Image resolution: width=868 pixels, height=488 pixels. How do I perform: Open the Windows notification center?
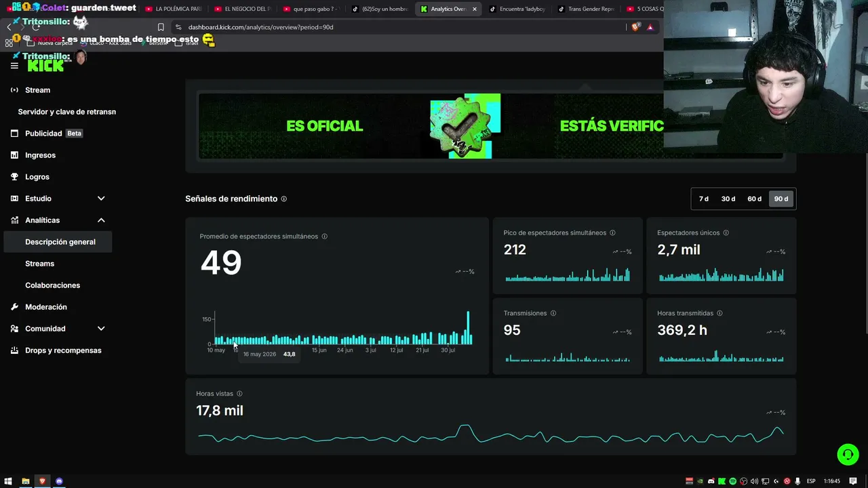pos(853,481)
